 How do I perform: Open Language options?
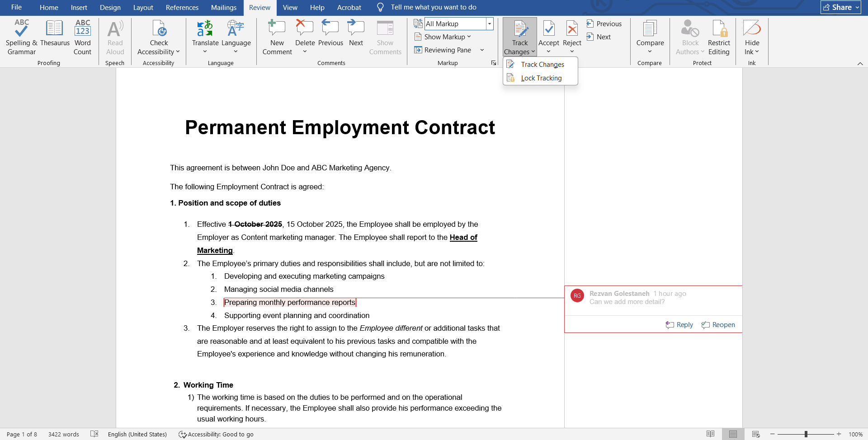pos(236,37)
